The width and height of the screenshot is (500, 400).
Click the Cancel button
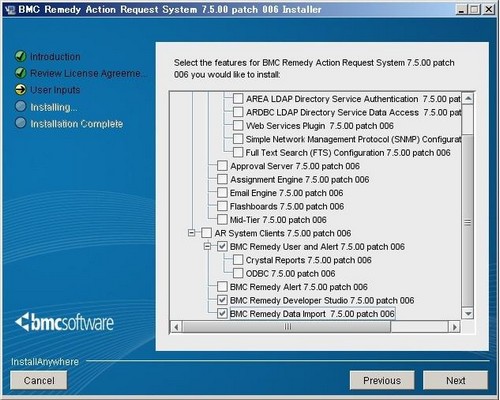tap(39, 380)
